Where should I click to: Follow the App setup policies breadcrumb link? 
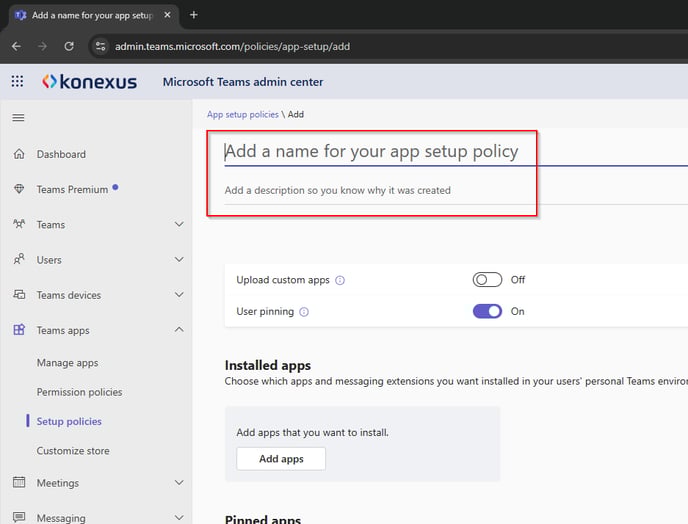coord(243,115)
